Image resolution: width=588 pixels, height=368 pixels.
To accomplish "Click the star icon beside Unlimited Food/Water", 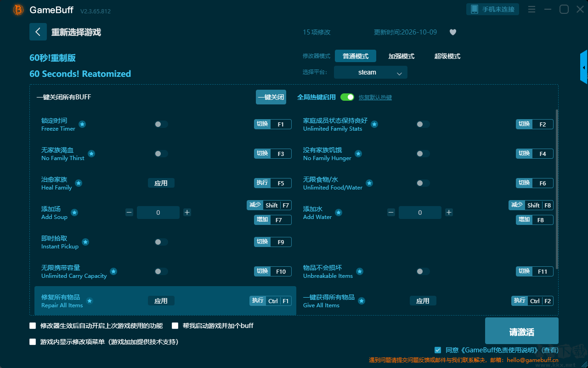I will [369, 183].
